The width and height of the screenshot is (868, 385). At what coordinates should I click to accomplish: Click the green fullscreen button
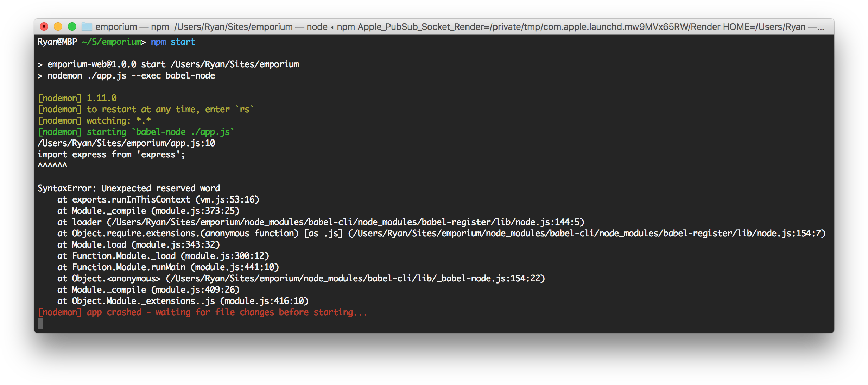[x=72, y=26]
